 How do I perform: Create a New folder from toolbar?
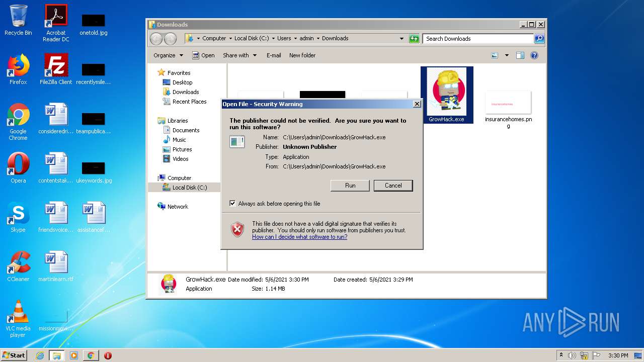302,55
